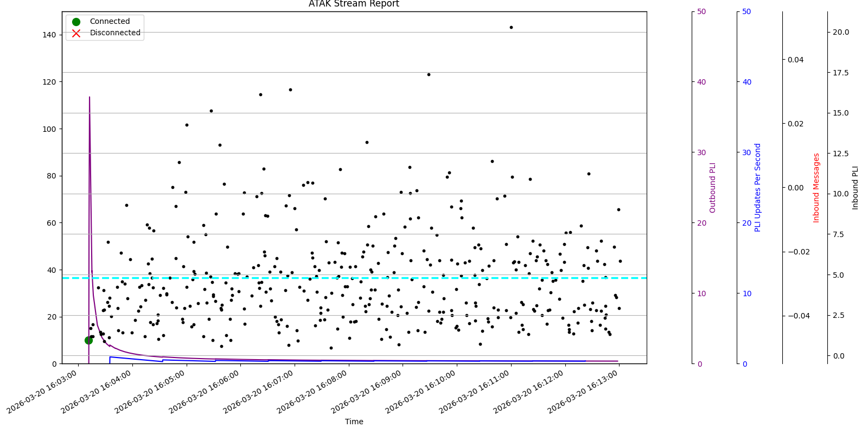The height and width of the screenshot is (434, 868).
Task: Click the highest black data point near 143
Action: click(511, 27)
